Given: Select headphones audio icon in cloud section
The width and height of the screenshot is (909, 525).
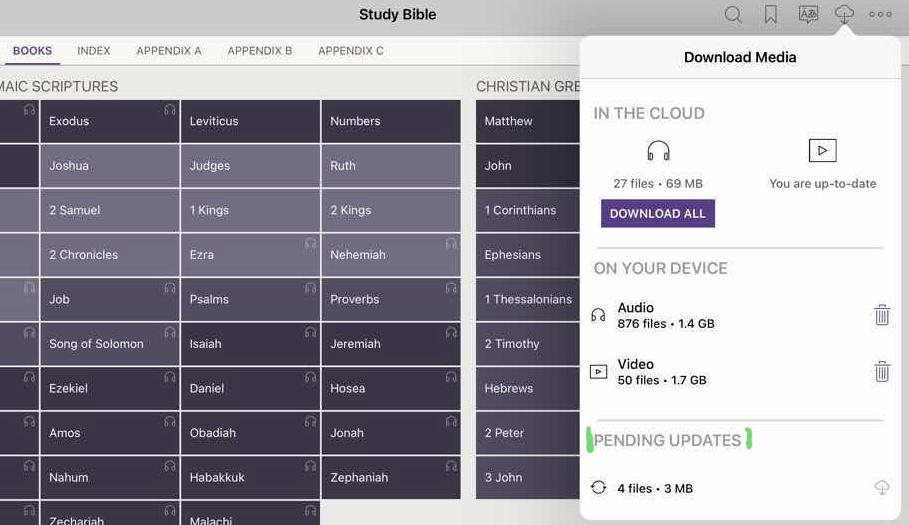Looking at the screenshot, I should point(658,151).
